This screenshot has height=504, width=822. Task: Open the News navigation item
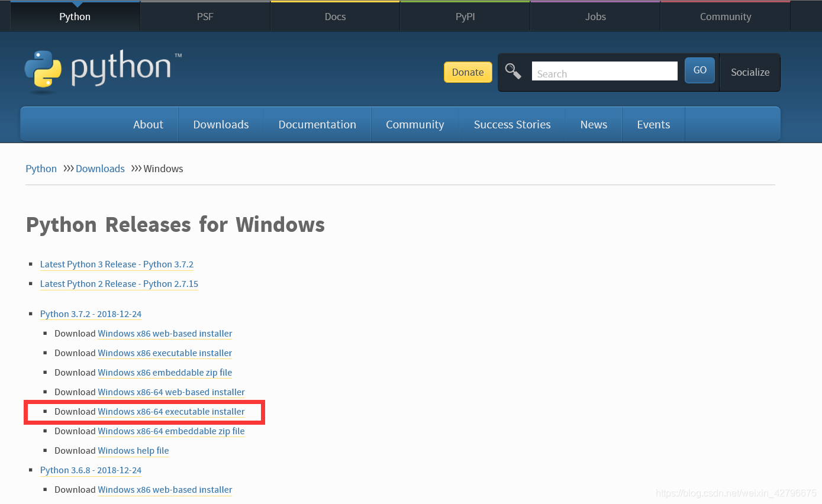(594, 124)
